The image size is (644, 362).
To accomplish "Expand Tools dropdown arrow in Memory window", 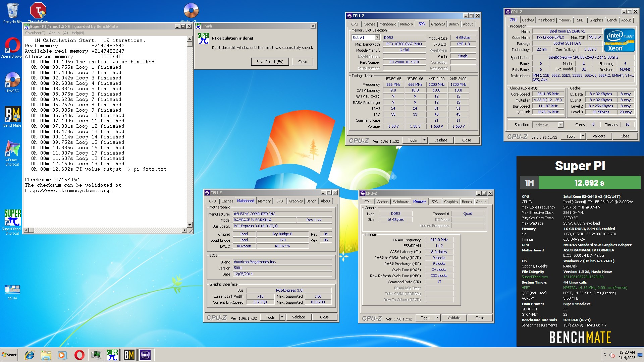I will pos(437,318).
